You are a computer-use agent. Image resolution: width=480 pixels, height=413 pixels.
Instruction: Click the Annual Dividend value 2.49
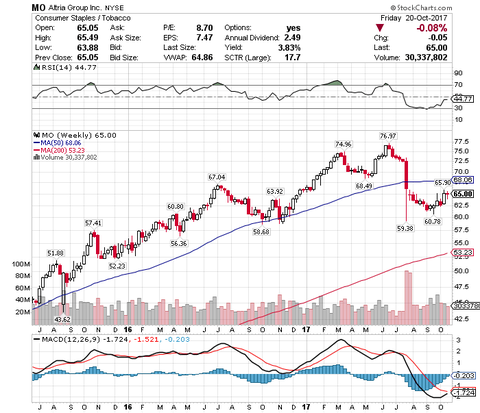(292, 38)
